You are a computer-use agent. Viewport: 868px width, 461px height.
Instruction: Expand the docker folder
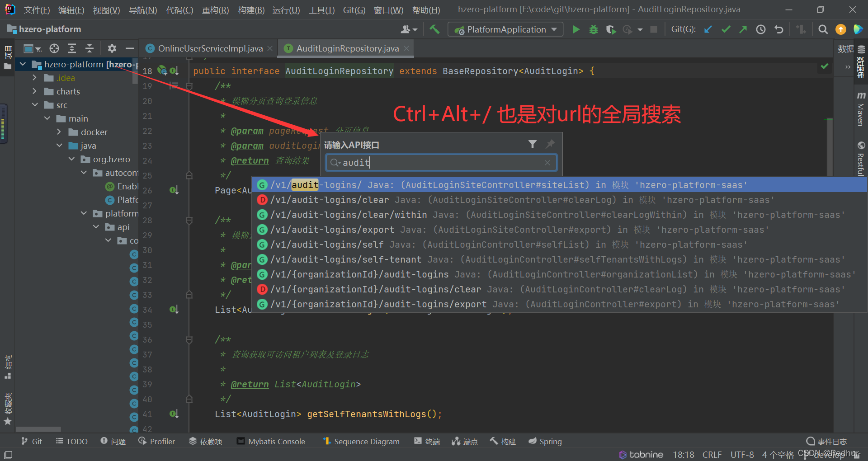pos(59,132)
